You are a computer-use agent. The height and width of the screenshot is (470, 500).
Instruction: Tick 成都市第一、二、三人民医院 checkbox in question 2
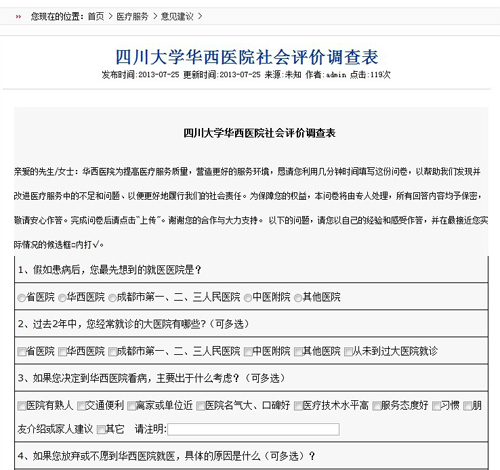[x=113, y=352]
